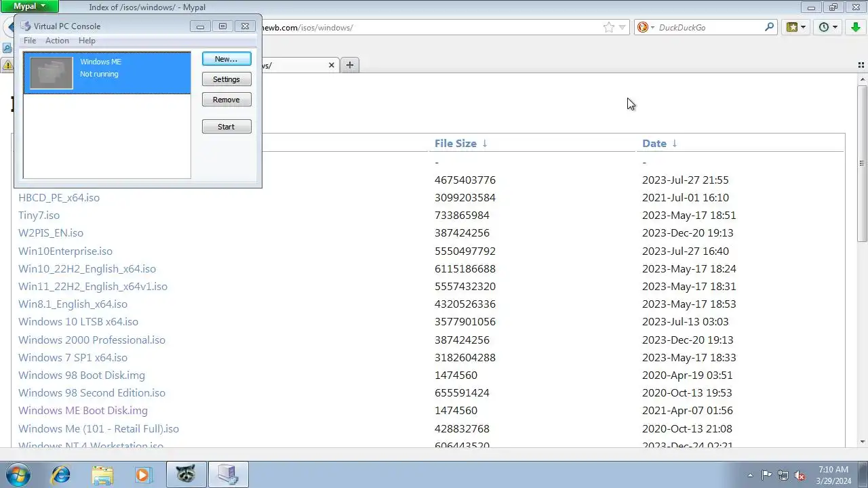Screen dimensions: 868x488
Task: Download Windows ME Boot Disk.img
Action: click(x=83, y=410)
